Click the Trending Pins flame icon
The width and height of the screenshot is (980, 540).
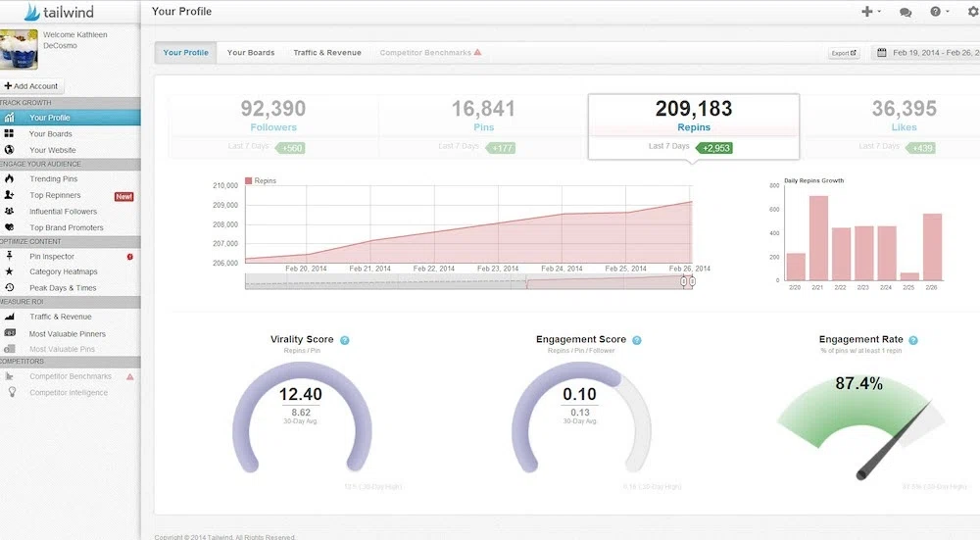[9, 179]
